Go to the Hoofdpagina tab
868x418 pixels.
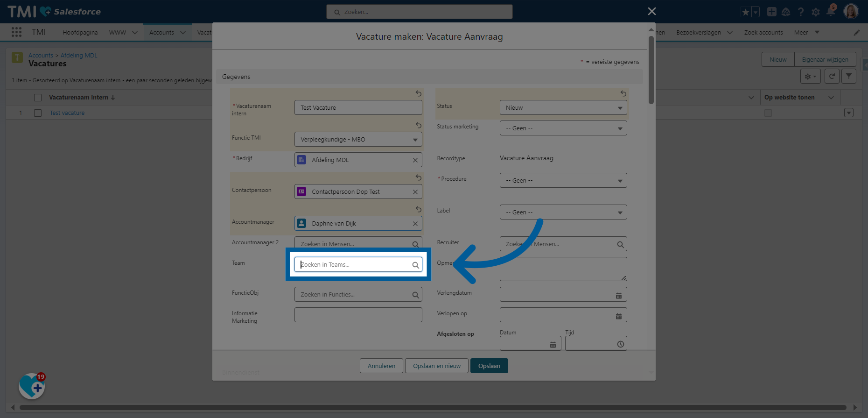click(80, 33)
